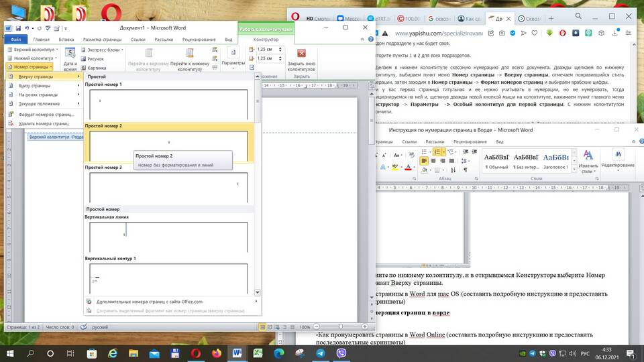Image resolution: width=644 pixels, height=362 pixels.
Task: Open Firefox from the taskbar
Action: coord(216,353)
